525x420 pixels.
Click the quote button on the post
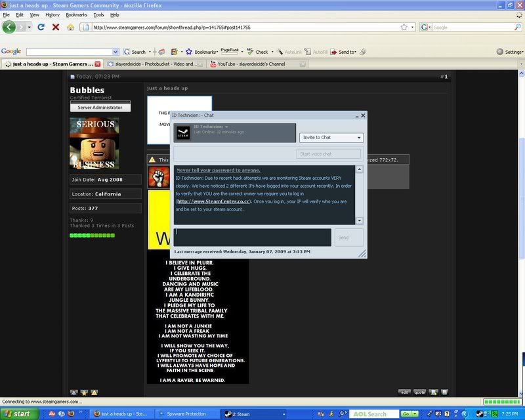tap(419, 392)
